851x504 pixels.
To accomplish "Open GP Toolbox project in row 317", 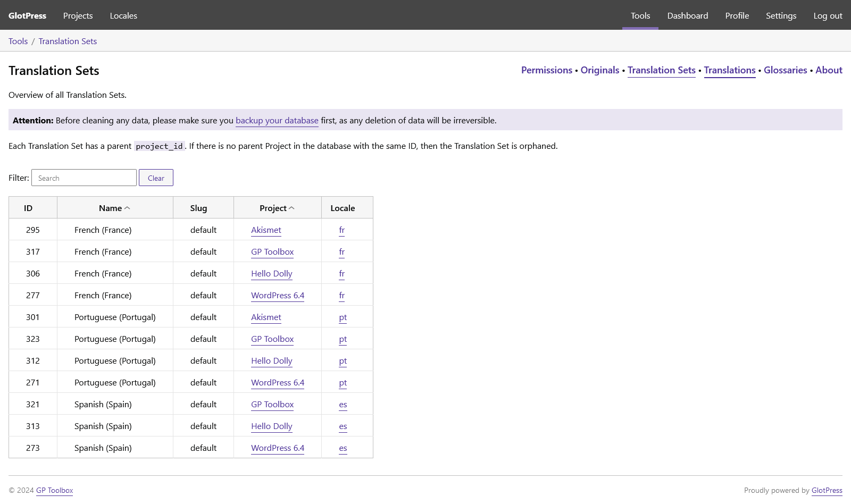I will click(272, 251).
